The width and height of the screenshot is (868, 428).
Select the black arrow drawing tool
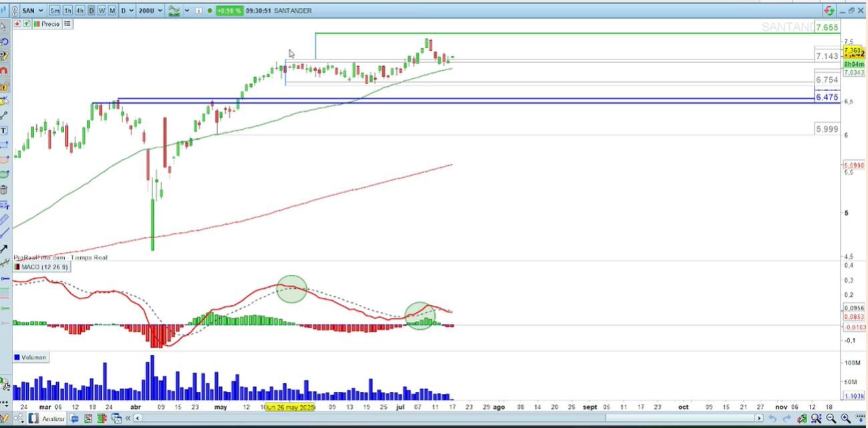point(4,248)
